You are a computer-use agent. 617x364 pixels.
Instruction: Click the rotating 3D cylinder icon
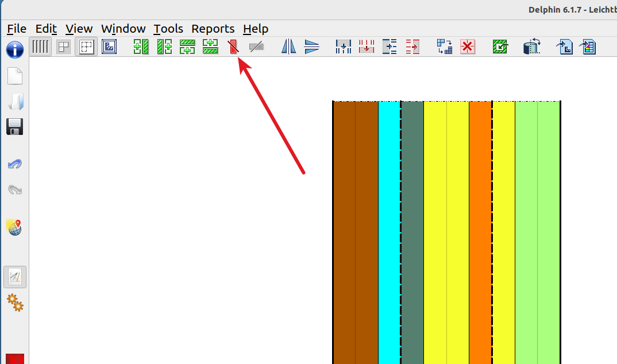pos(532,47)
